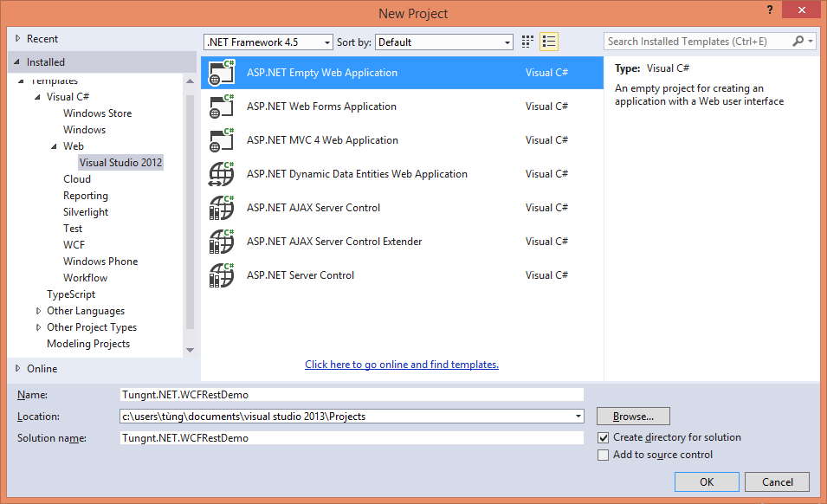Select Windows Store templates category
The height and width of the screenshot is (504, 827).
(98, 113)
